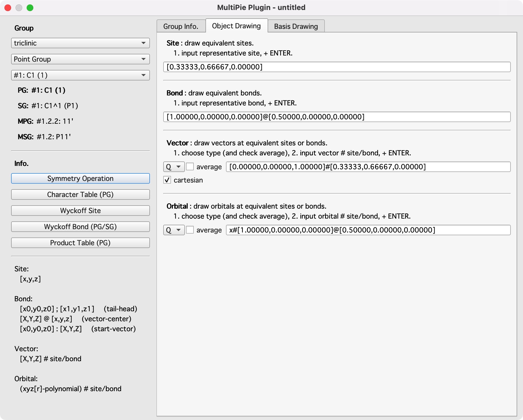Click the representative site input field
Screen dimensions: 523x420
point(337,67)
